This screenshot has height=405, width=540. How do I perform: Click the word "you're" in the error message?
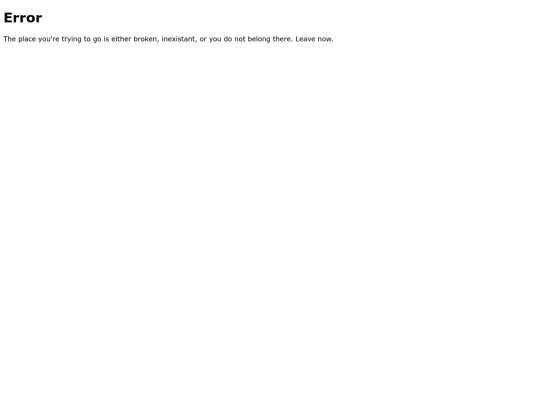click(x=49, y=39)
